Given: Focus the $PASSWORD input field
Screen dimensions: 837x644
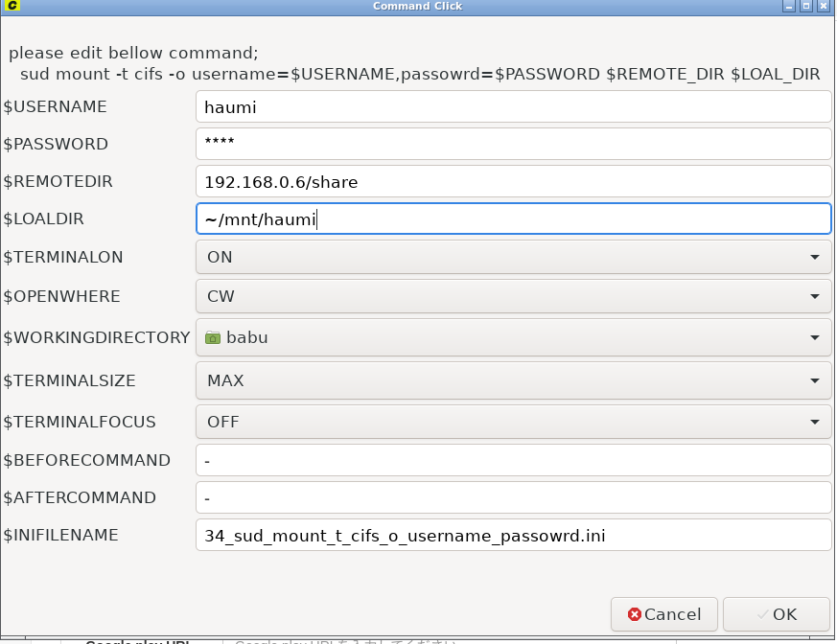Looking at the screenshot, I should 513,144.
